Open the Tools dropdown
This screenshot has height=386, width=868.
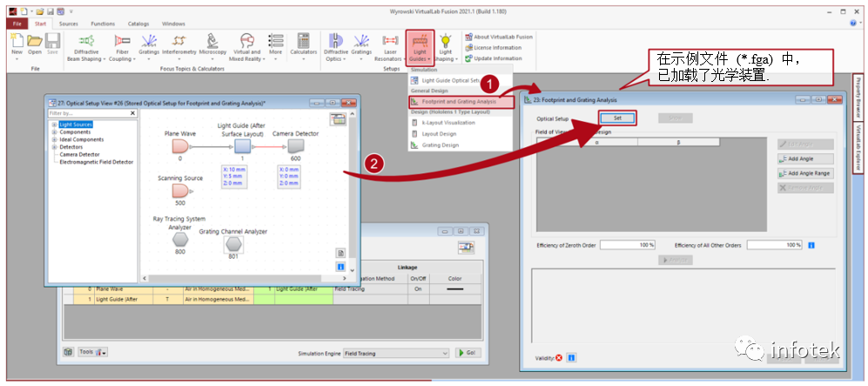pos(93,352)
